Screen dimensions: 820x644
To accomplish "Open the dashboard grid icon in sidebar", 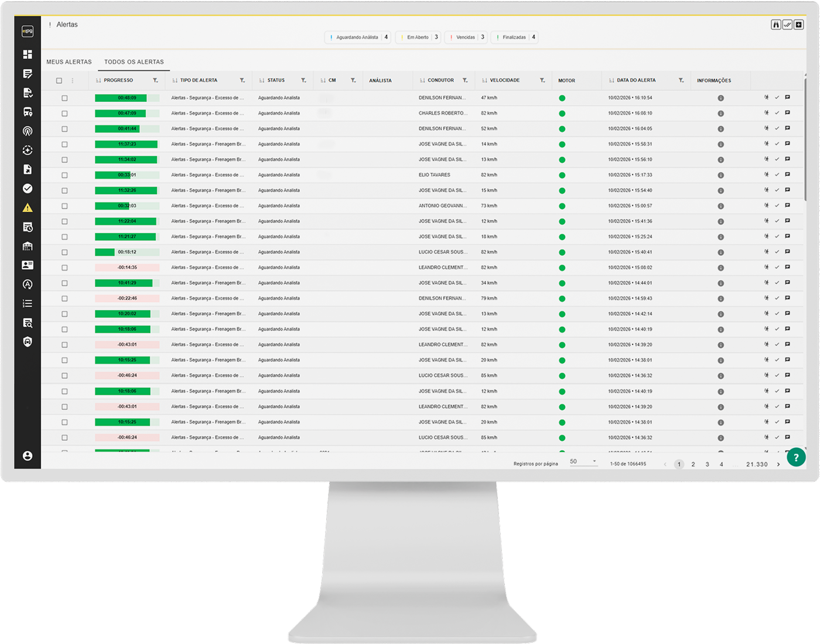I will pos(28,54).
